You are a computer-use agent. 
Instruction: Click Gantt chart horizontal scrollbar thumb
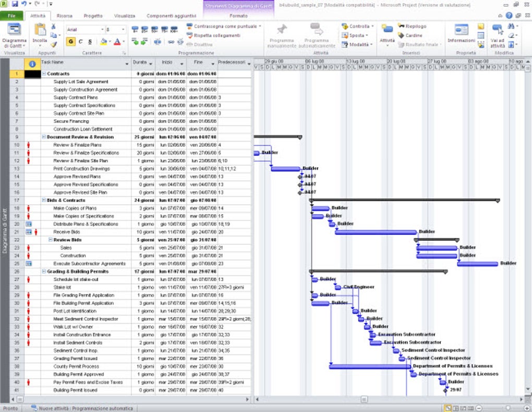coord(364,399)
